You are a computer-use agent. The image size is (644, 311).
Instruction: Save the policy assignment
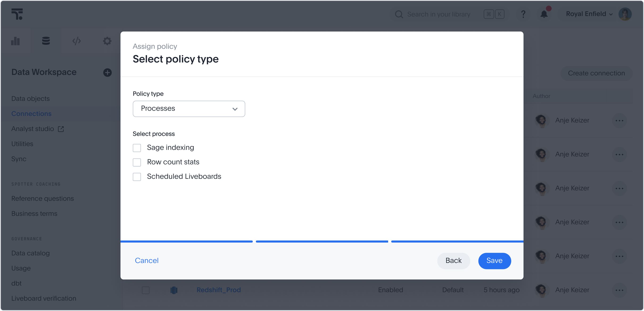tap(495, 261)
